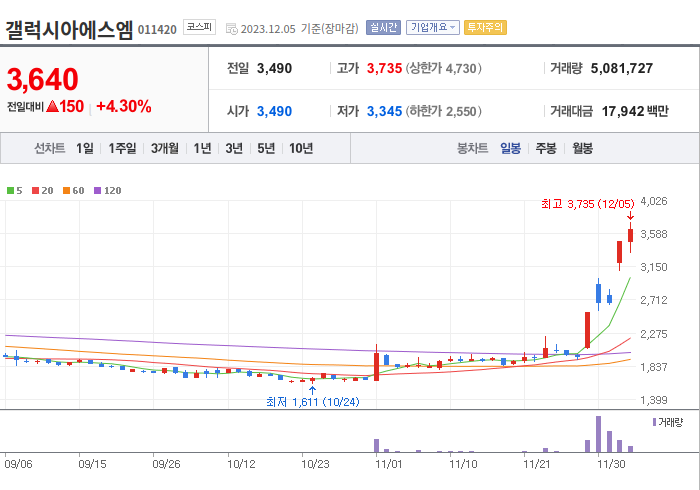Select the 1주일 line chart tab
The height and width of the screenshot is (490, 700).
pos(122,148)
